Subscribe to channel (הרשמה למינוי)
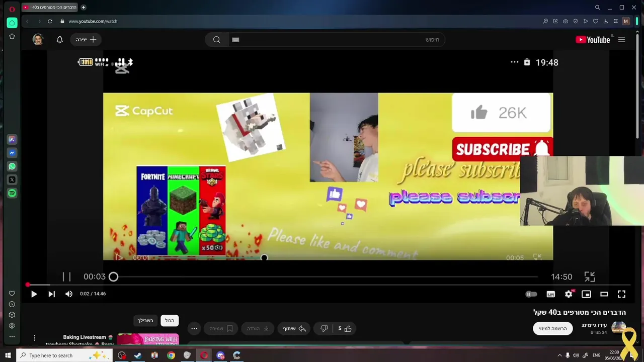The width and height of the screenshot is (644, 362). 553,329
